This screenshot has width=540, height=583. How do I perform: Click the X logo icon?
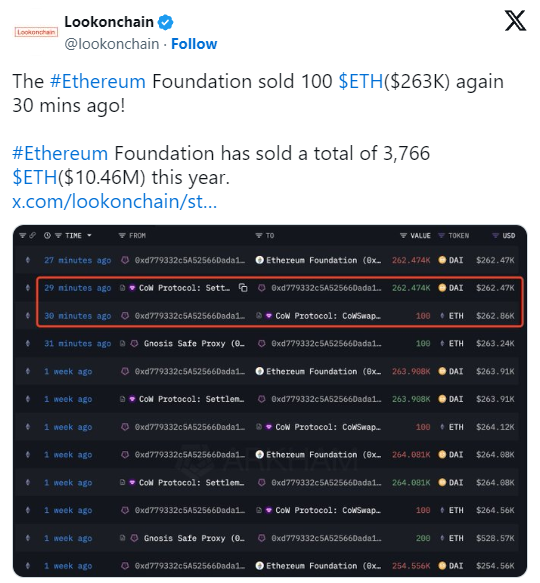pyautogui.click(x=515, y=21)
